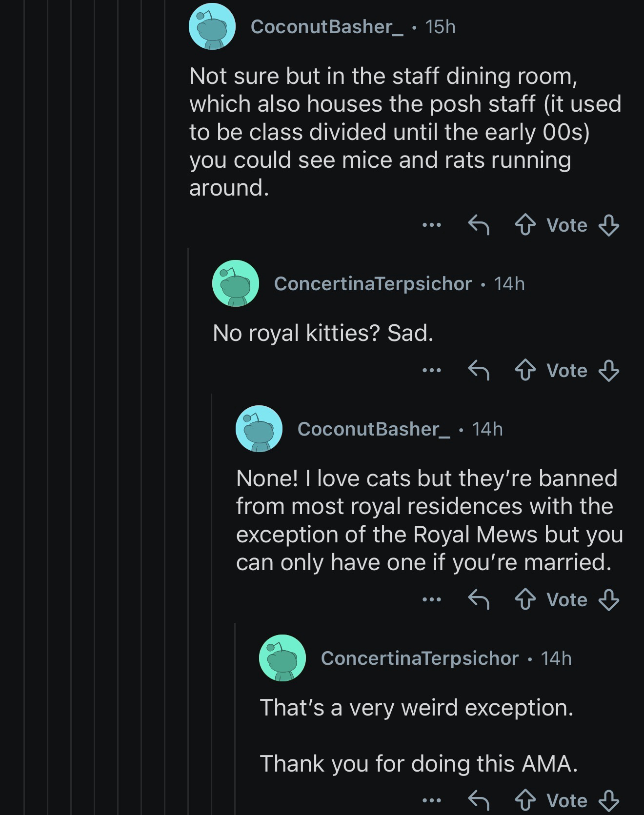Open CoconutBasher_ profile from 15h comment
The height and width of the screenshot is (815, 644).
(x=326, y=27)
